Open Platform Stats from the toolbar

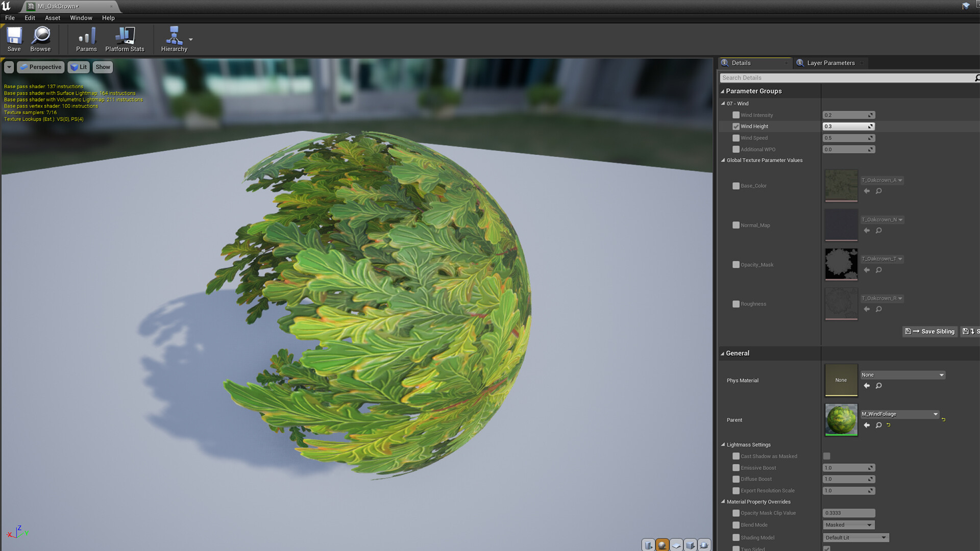(x=125, y=38)
